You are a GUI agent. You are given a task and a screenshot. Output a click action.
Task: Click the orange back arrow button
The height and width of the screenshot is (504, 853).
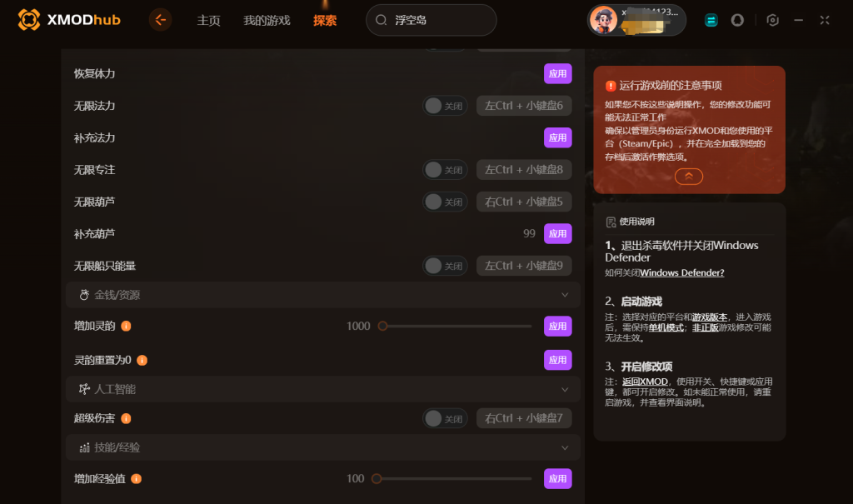(160, 20)
